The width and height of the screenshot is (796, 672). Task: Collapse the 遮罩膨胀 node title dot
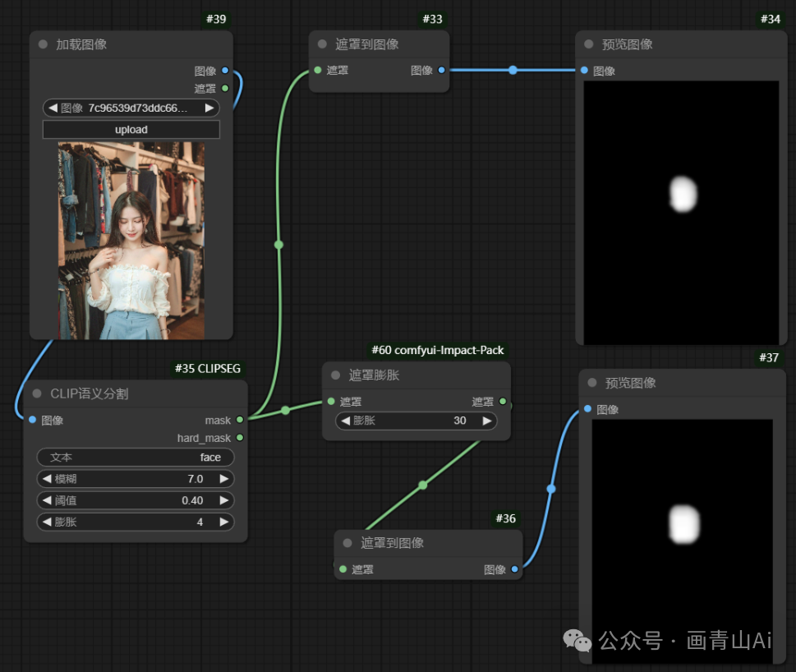coord(335,375)
